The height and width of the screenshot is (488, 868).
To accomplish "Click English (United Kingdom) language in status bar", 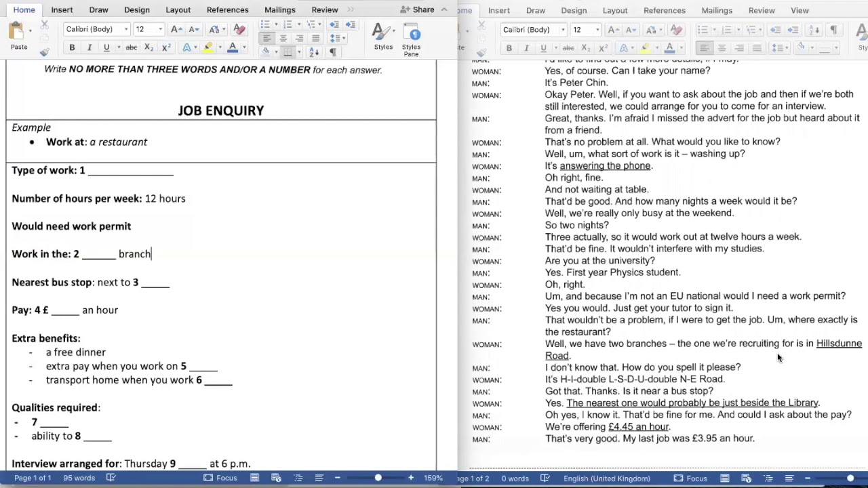I will point(607,479).
